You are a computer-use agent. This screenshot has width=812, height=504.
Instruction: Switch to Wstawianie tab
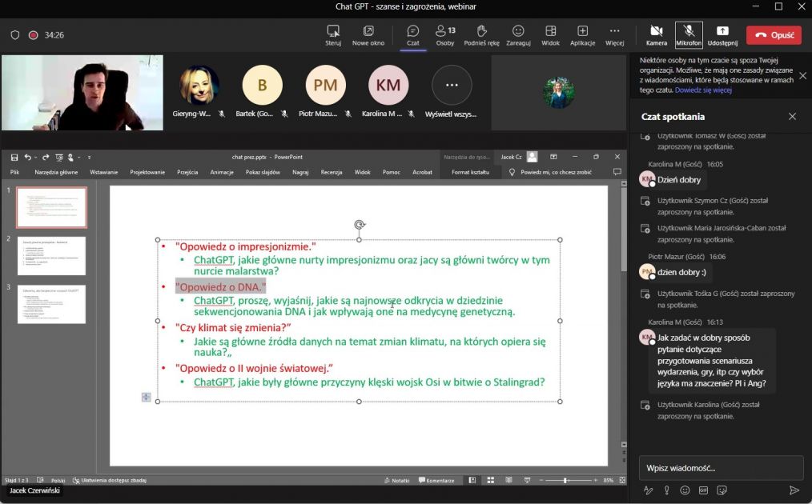click(103, 172)
